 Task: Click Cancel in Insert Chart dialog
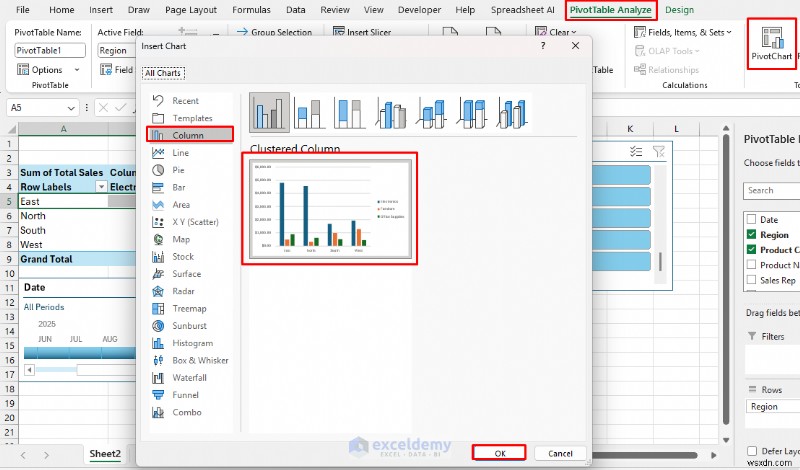pyautogui.click(x=560, y=453)
